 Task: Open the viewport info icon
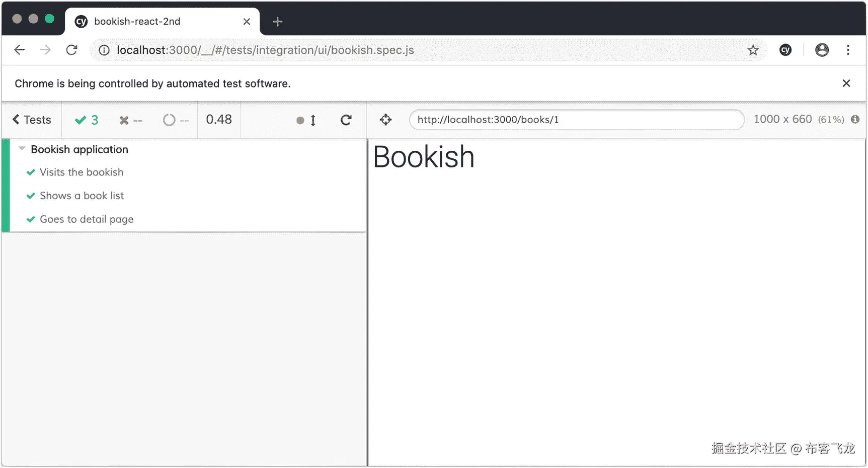click(x=855, y=119)
